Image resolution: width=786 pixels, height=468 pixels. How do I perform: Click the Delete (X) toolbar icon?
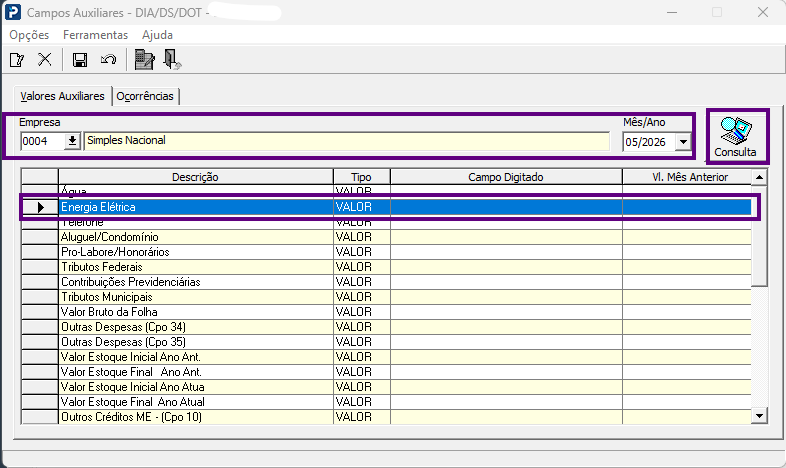point(45,60)
